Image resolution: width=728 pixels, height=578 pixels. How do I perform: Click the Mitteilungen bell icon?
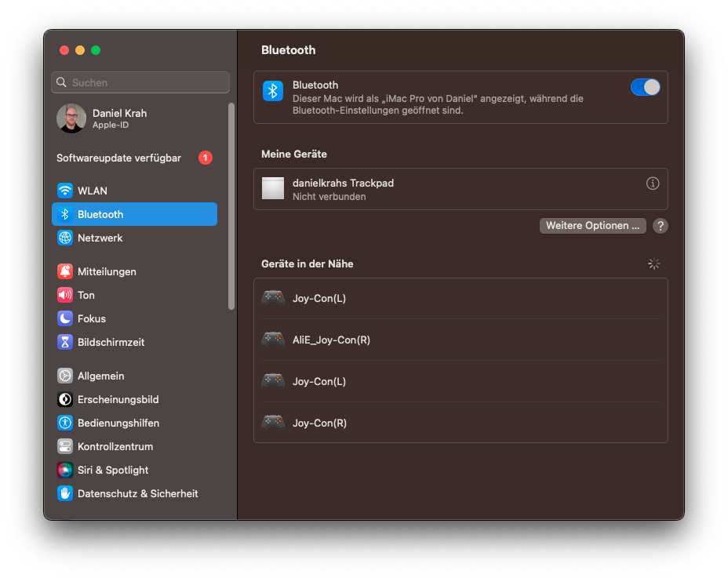click(x=65, y=271)
